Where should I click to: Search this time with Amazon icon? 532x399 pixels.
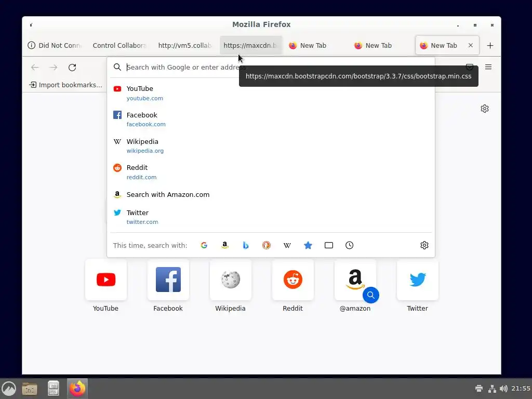[224, 245]
